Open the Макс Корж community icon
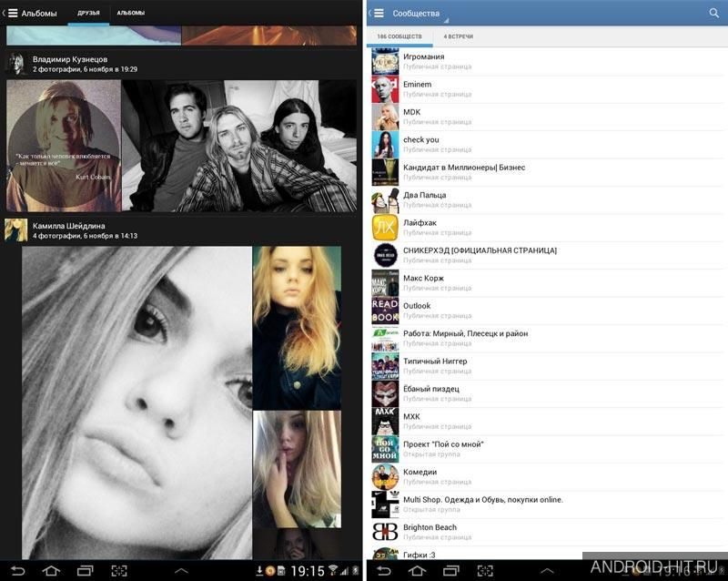Viewport: 728px width, 581px height. [385, 283]
